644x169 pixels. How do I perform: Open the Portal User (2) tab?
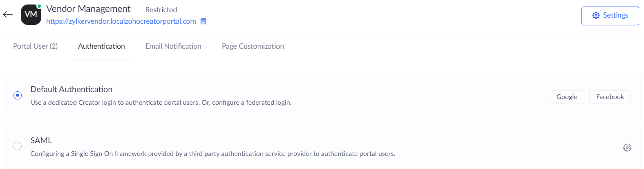point(36,46)
